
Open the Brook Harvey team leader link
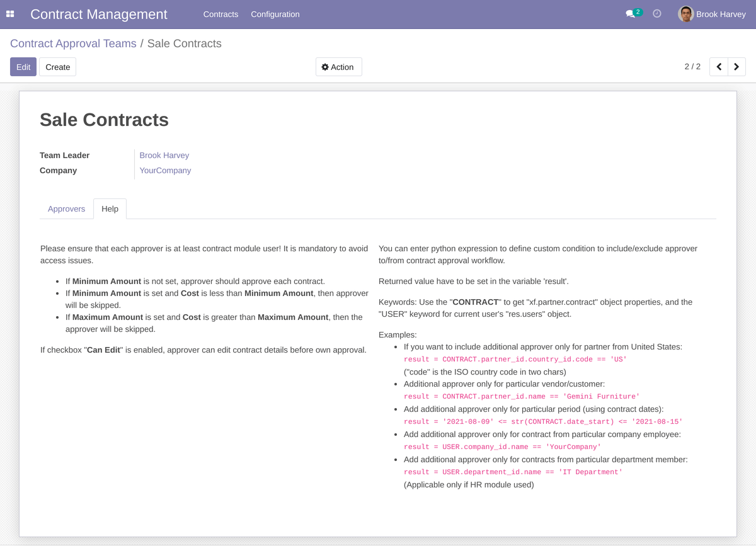164,156
